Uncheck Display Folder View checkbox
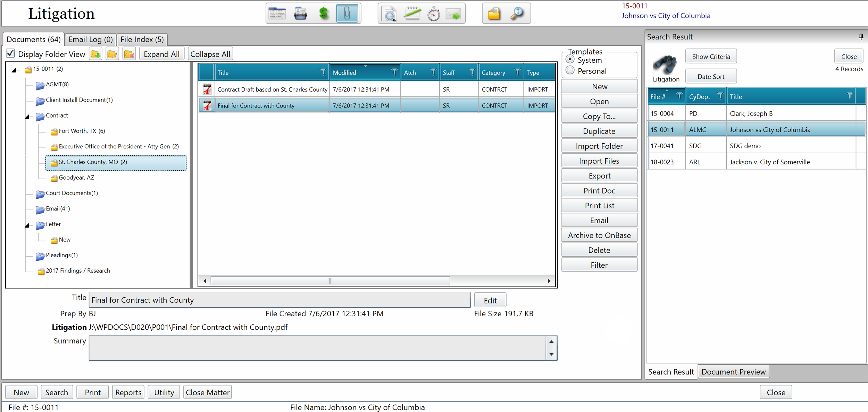 (x=11, y=53)
